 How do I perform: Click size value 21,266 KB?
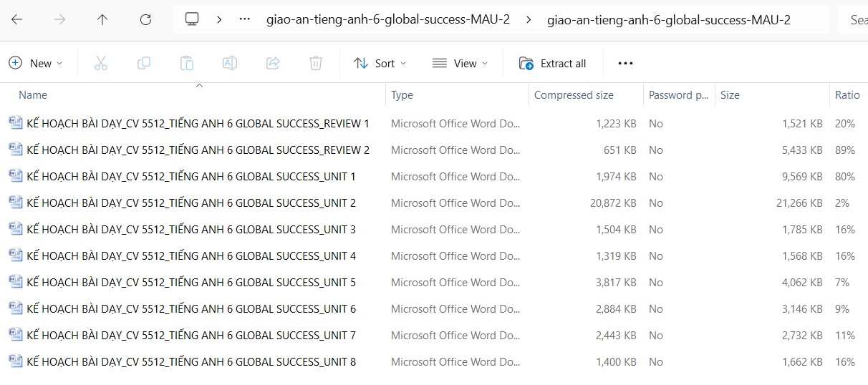[x=799, y=203]
